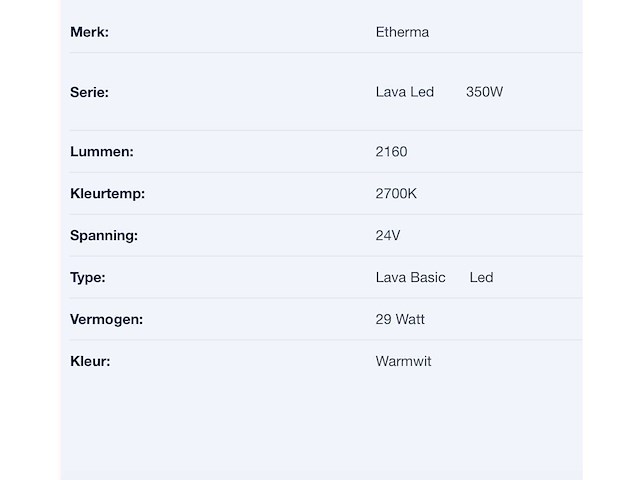Select the 2700K color temperature value
The width and height of the screenshot is (640, 480).
tap(396, 193)
